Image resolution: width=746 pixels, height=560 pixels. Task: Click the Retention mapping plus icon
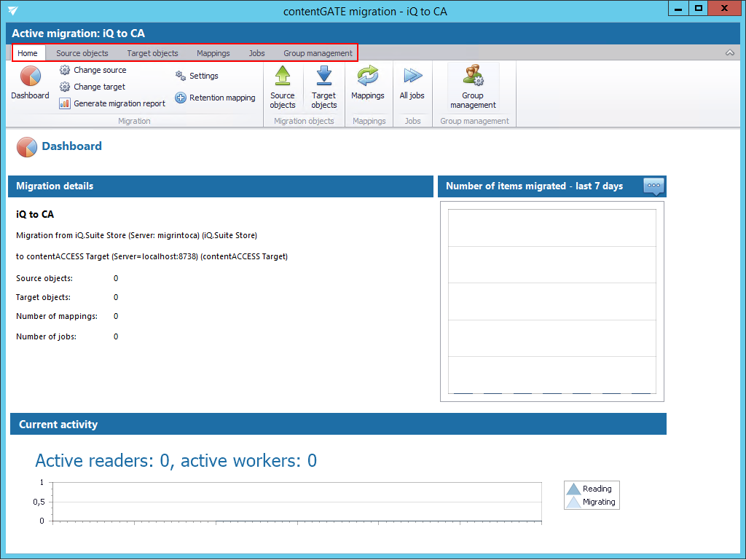click(181, 98)
